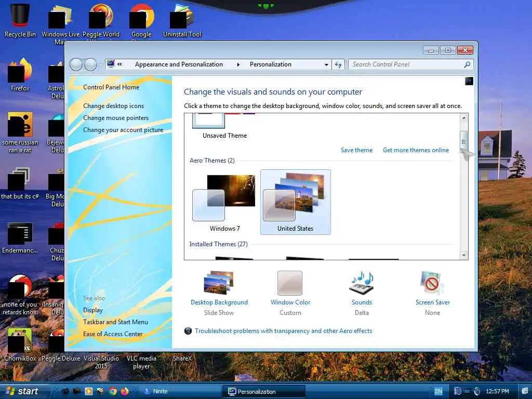The width and height of the screenshot is (532, 399).
Task: Click the theme list scrollbar thumb
Action: click(464, 141)
